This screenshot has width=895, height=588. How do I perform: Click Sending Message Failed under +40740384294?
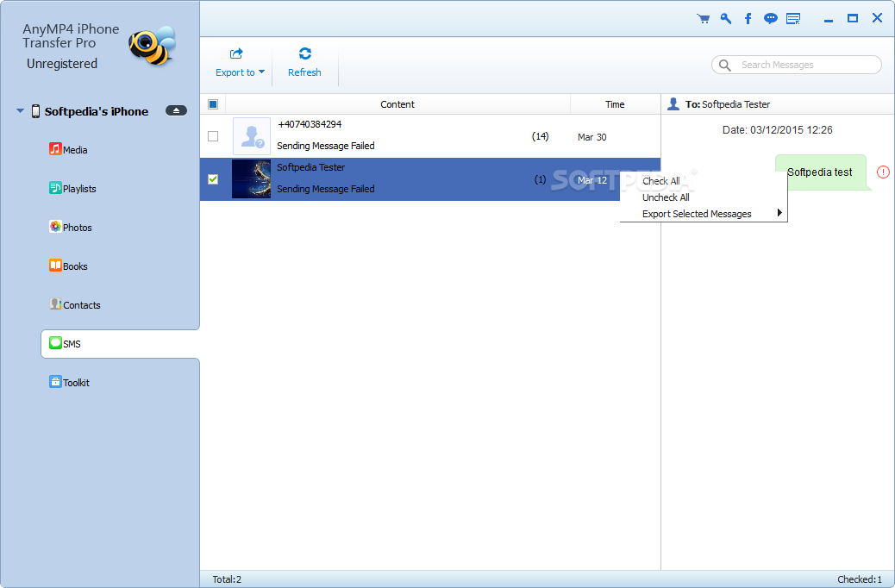325,146
